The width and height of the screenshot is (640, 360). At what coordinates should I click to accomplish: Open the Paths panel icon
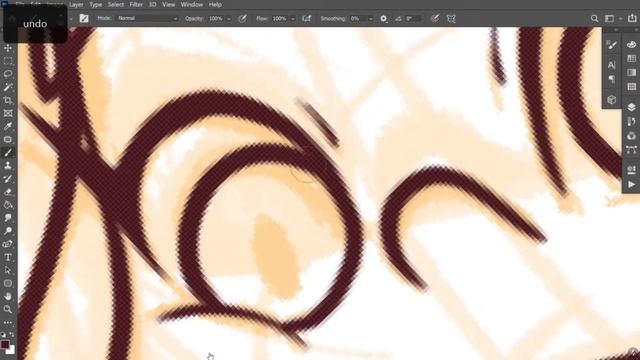(x=631, y=150)
